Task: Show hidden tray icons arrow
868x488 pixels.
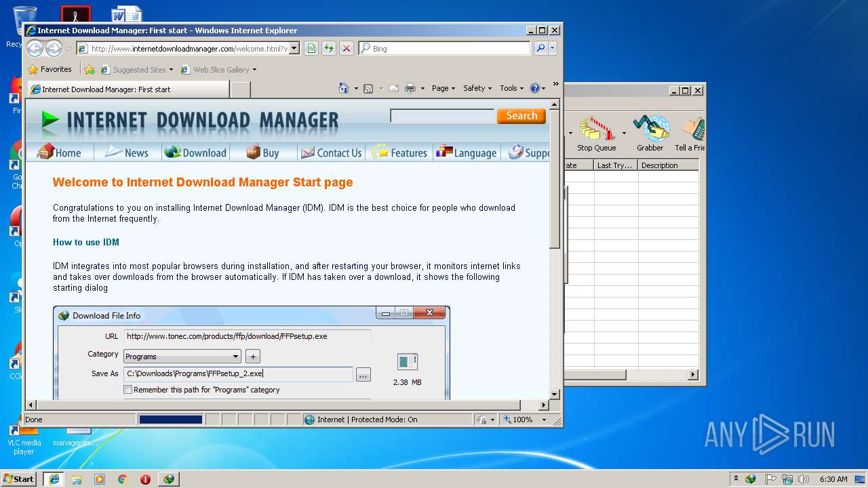Action: (736, 479)
